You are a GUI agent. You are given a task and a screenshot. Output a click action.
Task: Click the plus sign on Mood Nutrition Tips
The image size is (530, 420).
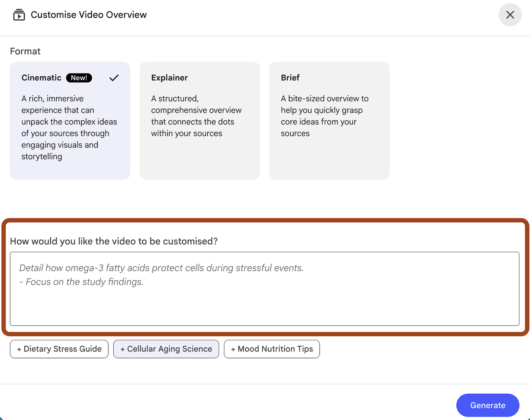pos(233,349)
